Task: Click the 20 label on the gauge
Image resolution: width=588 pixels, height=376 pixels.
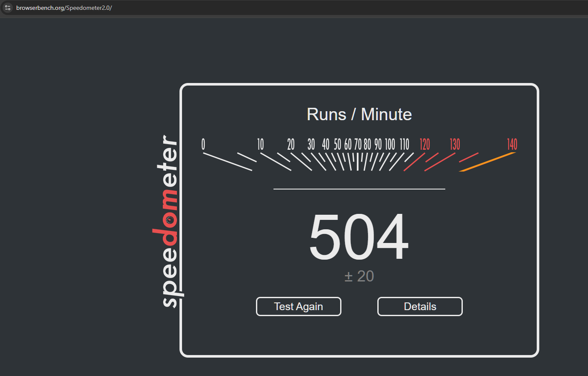Action: pos(291,144)
